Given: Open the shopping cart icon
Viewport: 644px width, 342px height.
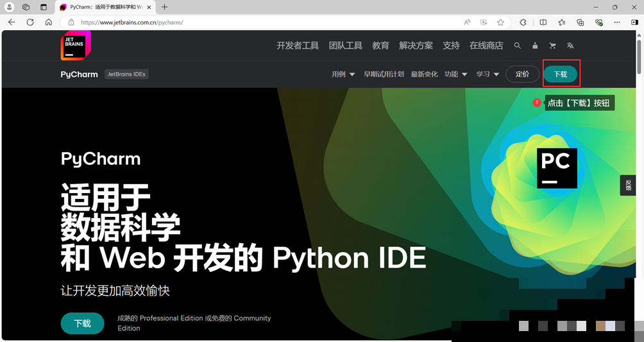Looking at the screenshot, I should (x=552, y=46).
